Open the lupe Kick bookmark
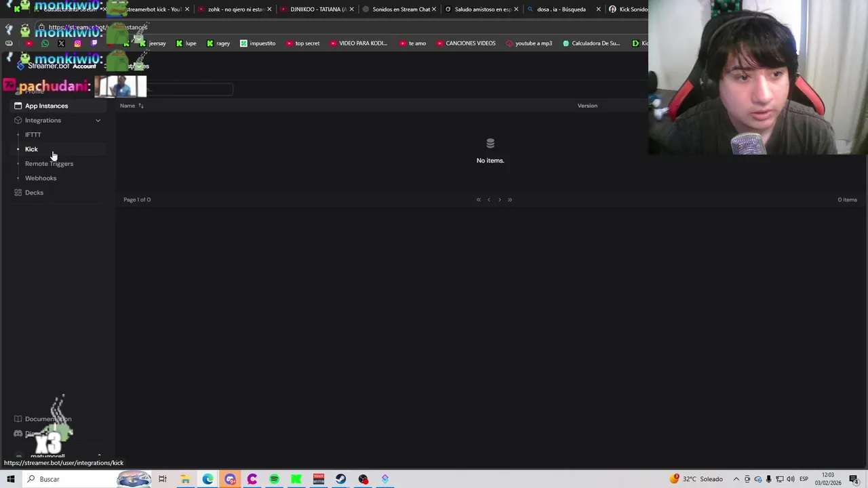Image resolution: width=868 pixels, height=488 pixels. [x=186, y=43]
